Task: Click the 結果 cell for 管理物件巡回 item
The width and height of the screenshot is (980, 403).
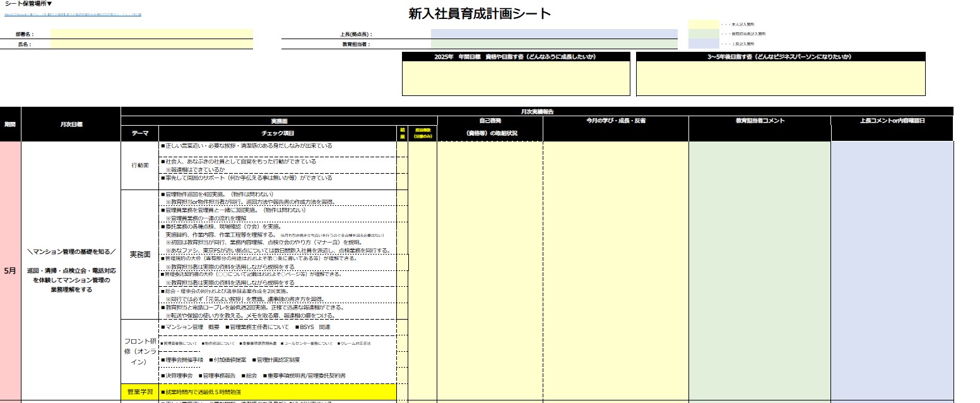Action: pos(402,198)
